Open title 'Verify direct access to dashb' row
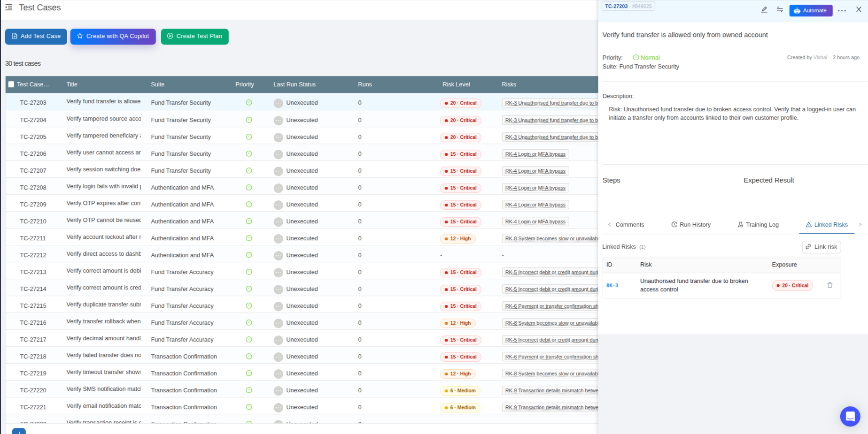Viewport: 868px width, 434px height. 103,254
